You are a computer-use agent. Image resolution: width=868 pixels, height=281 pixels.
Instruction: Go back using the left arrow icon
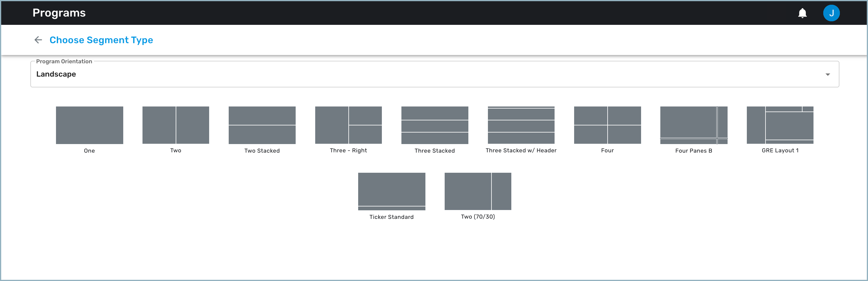tap(38, 40)
